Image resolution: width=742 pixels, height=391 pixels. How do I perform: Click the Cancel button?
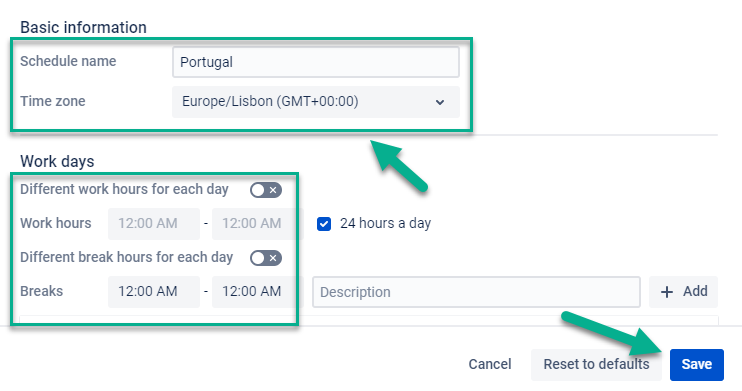[490, 364]
